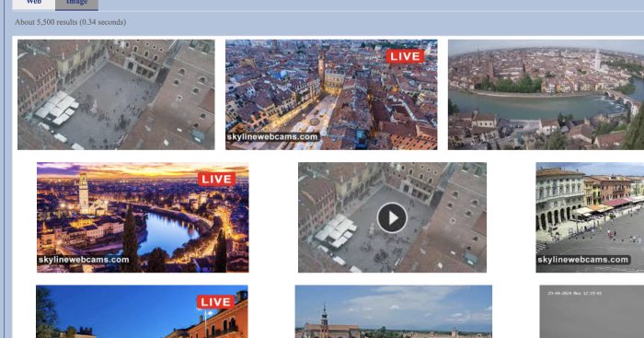Click the 'About 5,500 results' text

70,22
